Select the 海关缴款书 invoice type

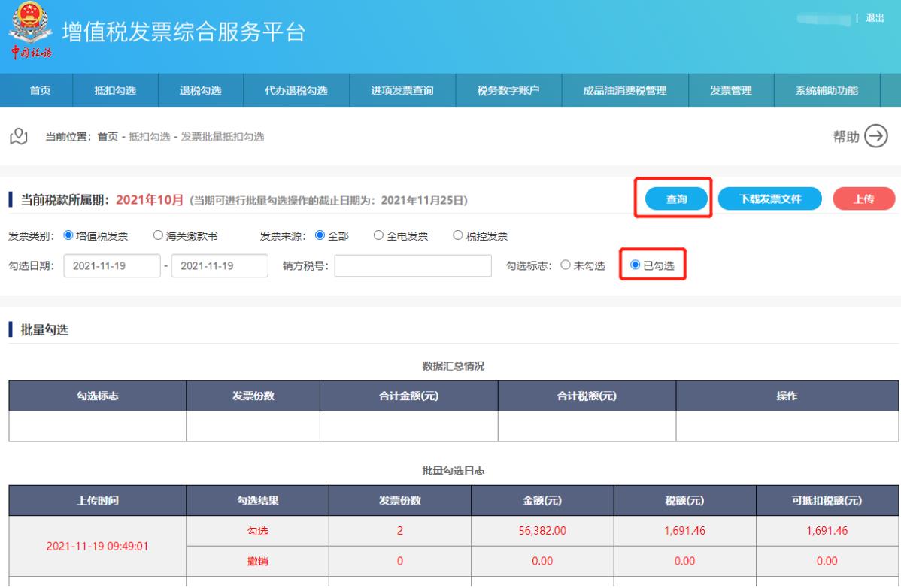pyautogui.click(x=159, y=235)
